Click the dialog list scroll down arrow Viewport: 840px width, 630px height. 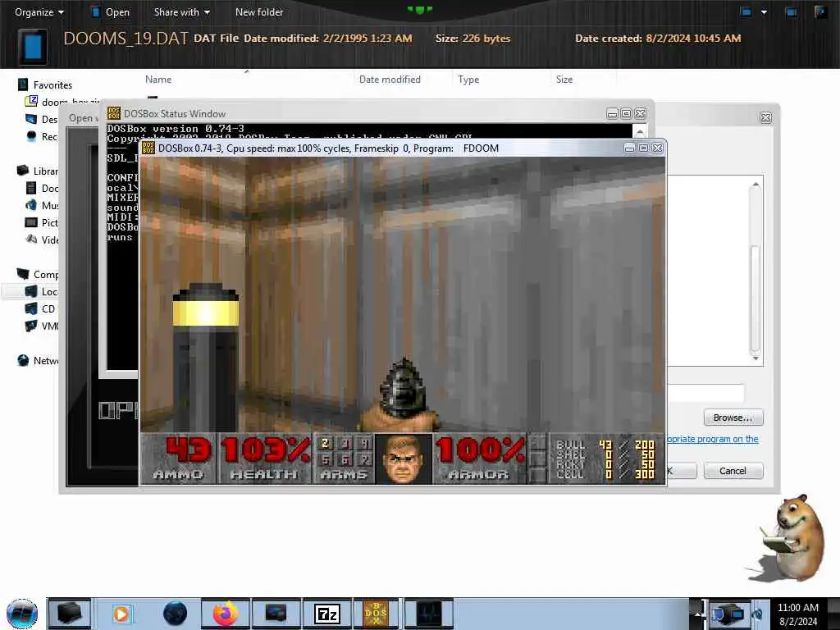(x=756, y=358)
